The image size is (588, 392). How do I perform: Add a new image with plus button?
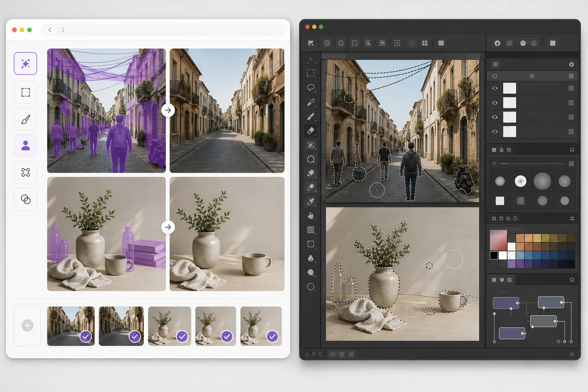[27, 326]
